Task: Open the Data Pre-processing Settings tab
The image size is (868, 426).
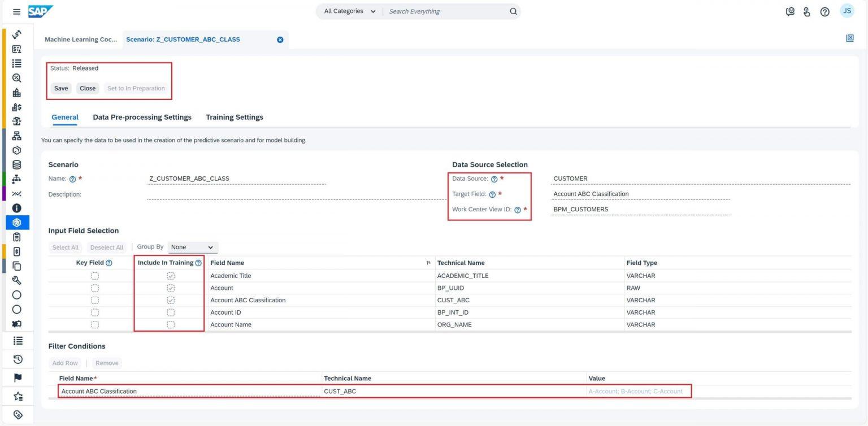Action: click(142, 117)
